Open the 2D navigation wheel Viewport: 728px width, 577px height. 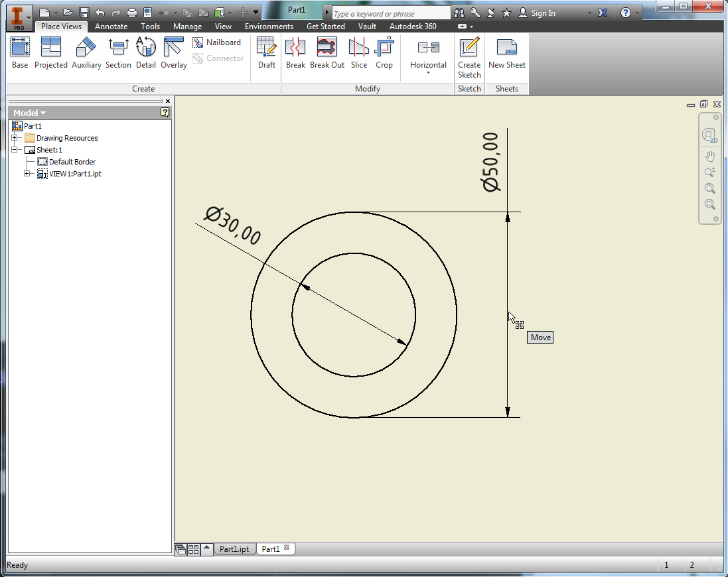(x=709, y=135)
